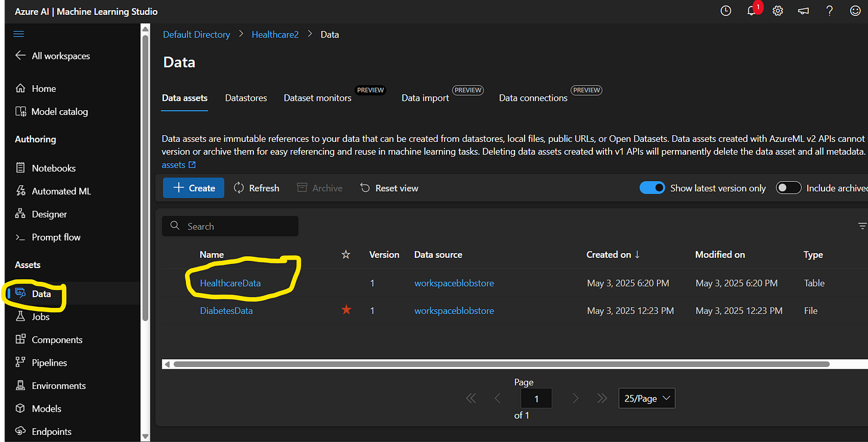Viewport: 868px width, 442px height.
Task: Click the Type column header
Action: (813, 254)
